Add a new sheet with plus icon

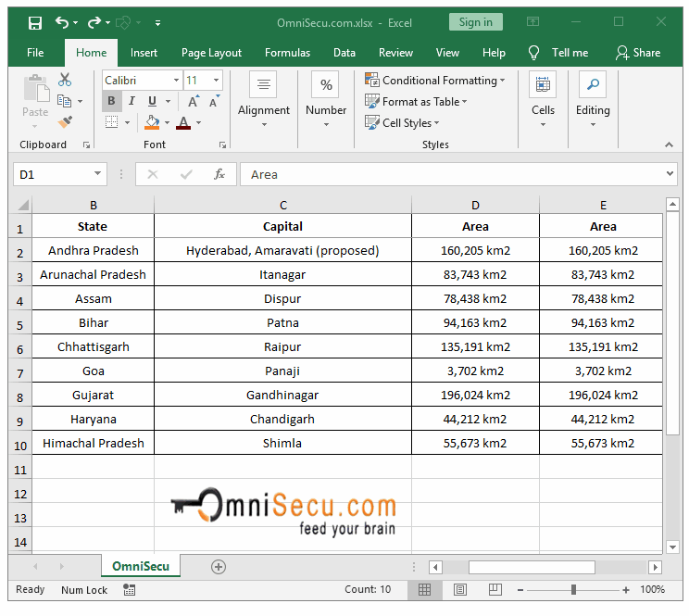point(219,566)
